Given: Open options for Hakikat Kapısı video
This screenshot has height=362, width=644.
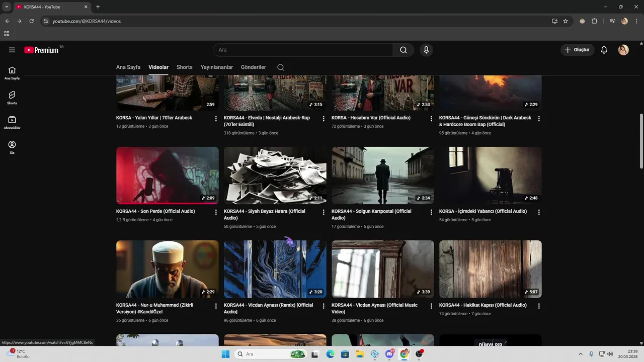Looking at the screenshot, I should click(539, 306).
